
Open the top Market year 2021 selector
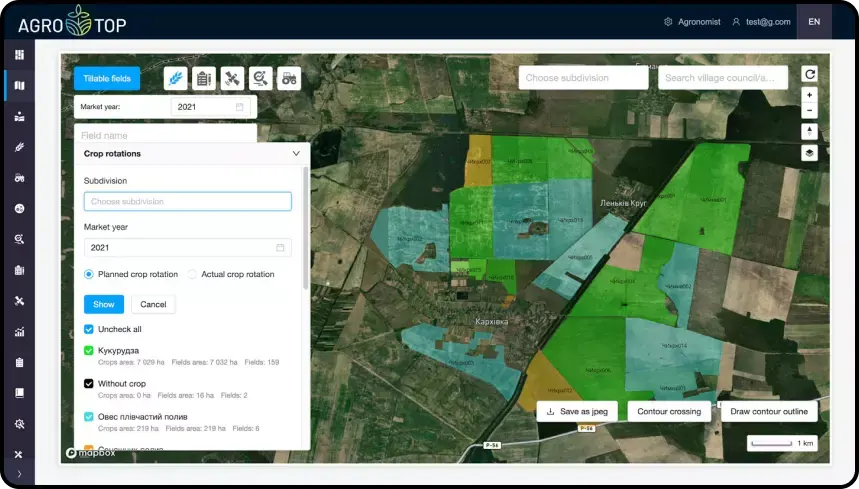[x=210, y=107]
